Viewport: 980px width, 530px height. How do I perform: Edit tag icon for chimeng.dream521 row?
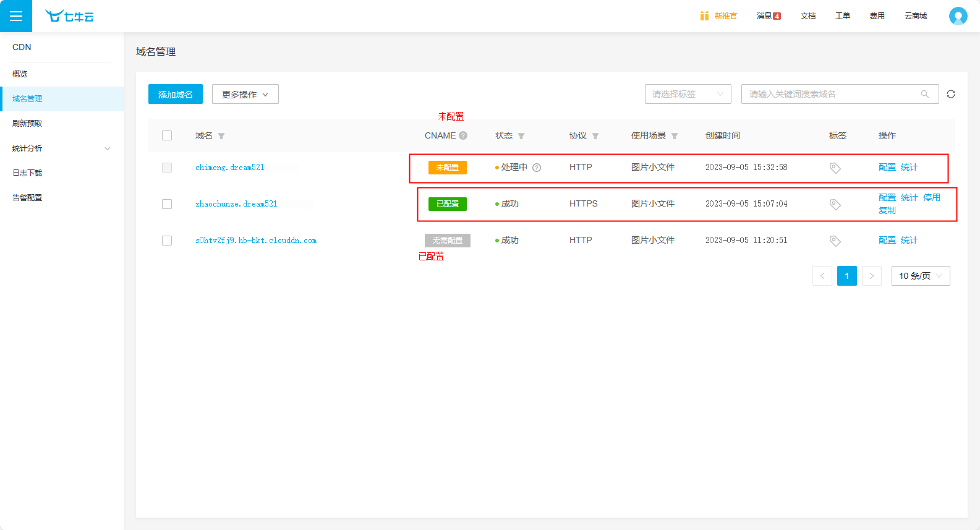point(835,168)
